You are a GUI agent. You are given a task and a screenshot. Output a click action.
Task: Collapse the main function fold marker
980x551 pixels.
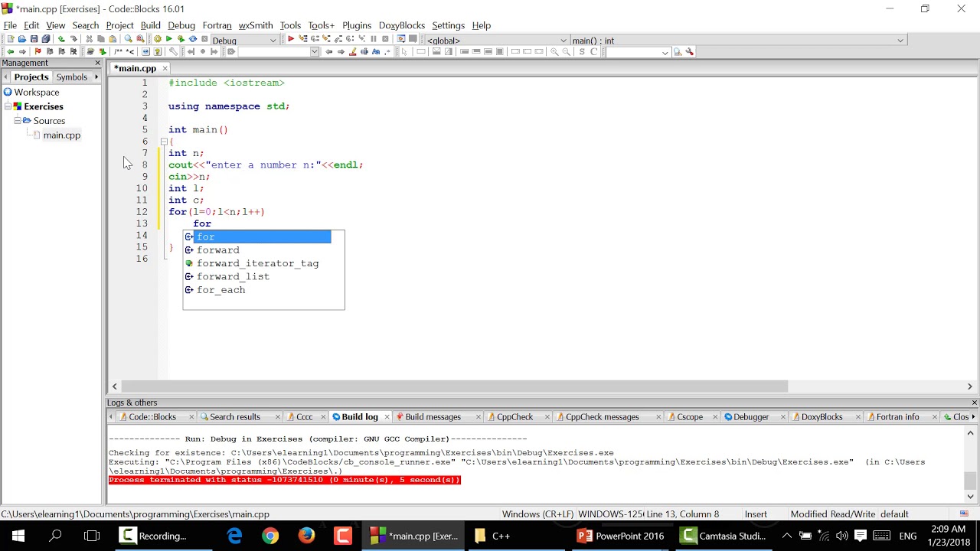click(164, 142)
